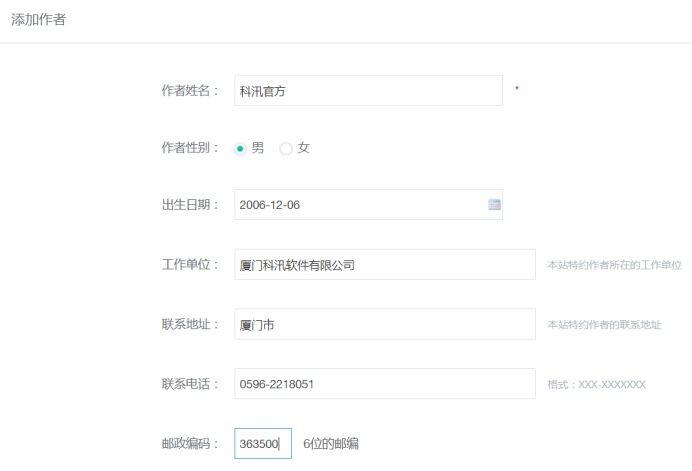This screenshot has height=471, width=692.
Task: Click hint text 本站特约作者的联系地址
Action: click(x=604, y=325)
